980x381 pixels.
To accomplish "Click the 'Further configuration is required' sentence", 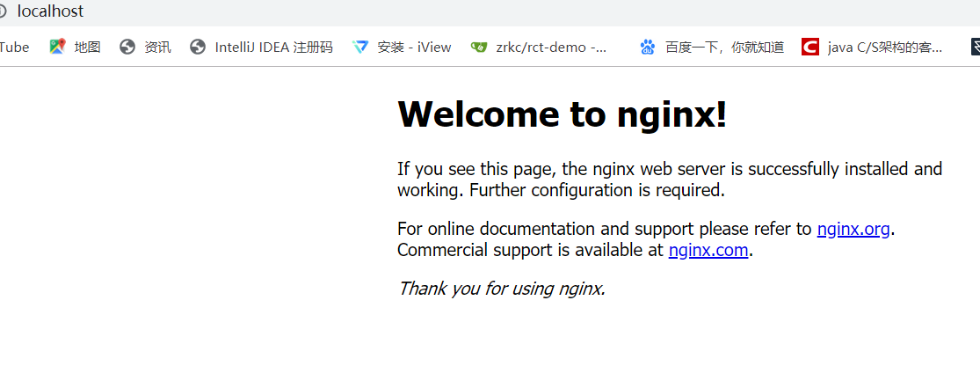I will 597,189.
